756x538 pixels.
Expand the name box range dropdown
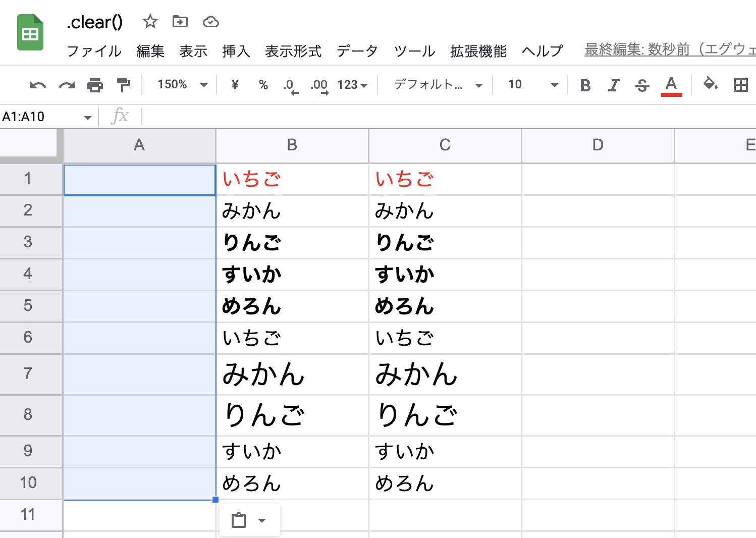[87, 118]
